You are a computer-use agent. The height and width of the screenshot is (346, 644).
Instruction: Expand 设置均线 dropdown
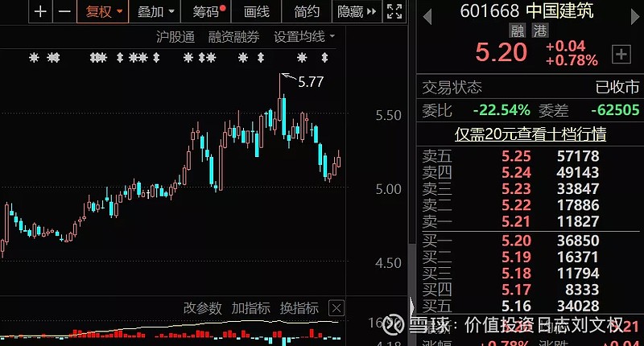[x=304, y=37]
